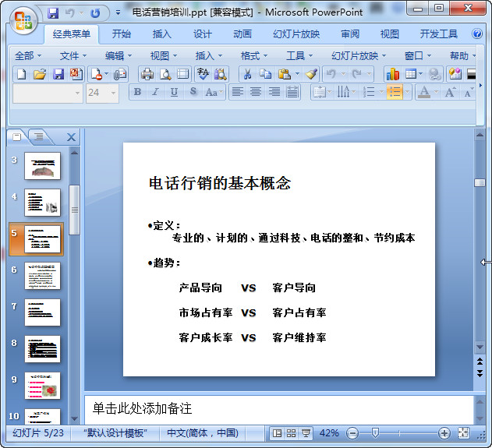The width and height of the screenshot is (492, 448).
Task: Insert a chart
Action: pos(393,74)
